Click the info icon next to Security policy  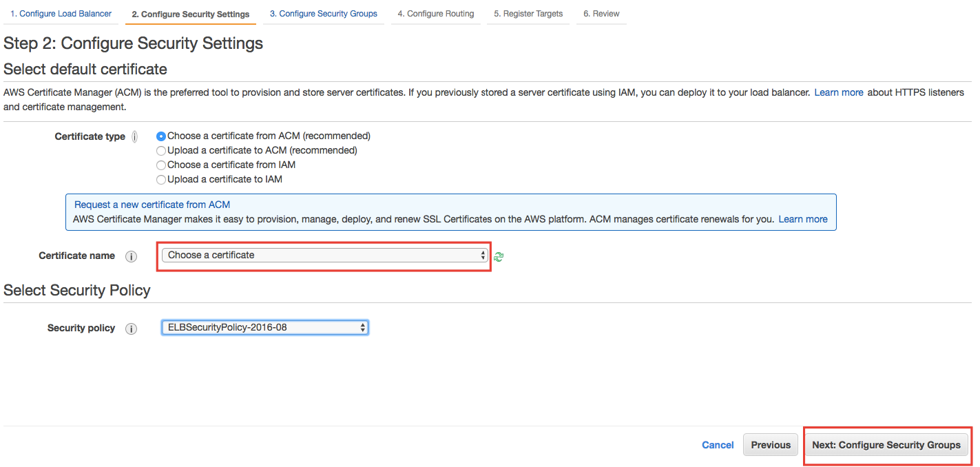coord(131,329)
